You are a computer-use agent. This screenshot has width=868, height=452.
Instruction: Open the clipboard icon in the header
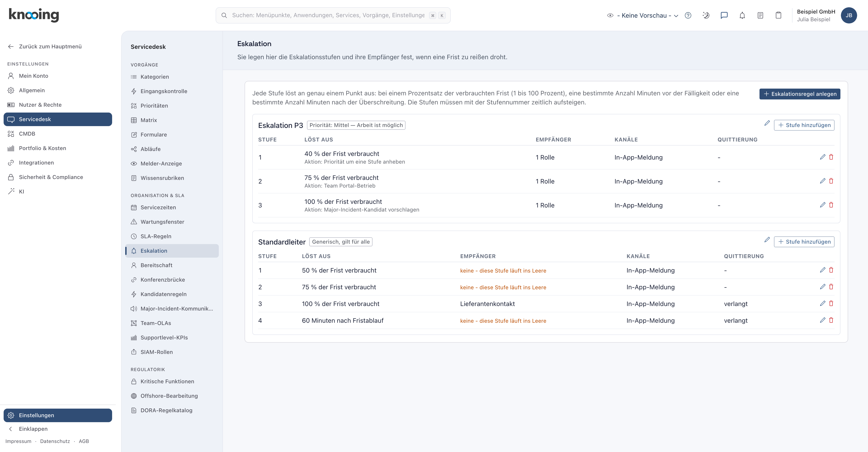778,16
